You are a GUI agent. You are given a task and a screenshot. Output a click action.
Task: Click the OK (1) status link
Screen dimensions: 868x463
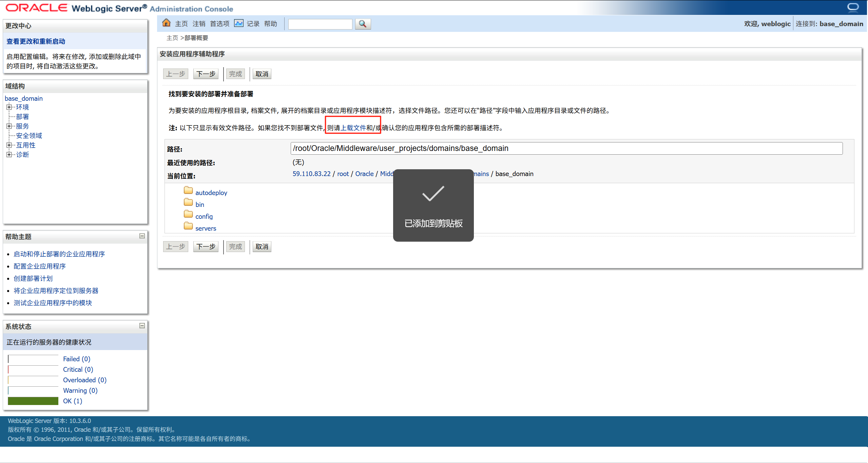pos(73,401)
